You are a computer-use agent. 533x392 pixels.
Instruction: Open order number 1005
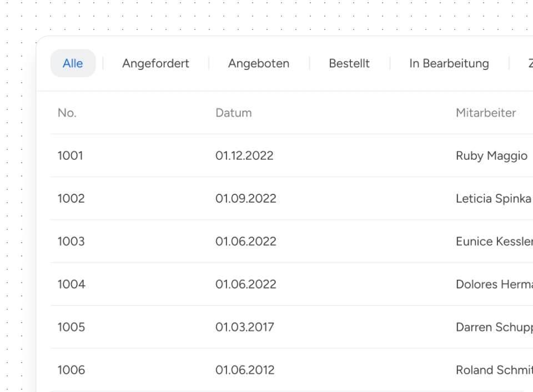pyautogui.click(x=71, y=327)
